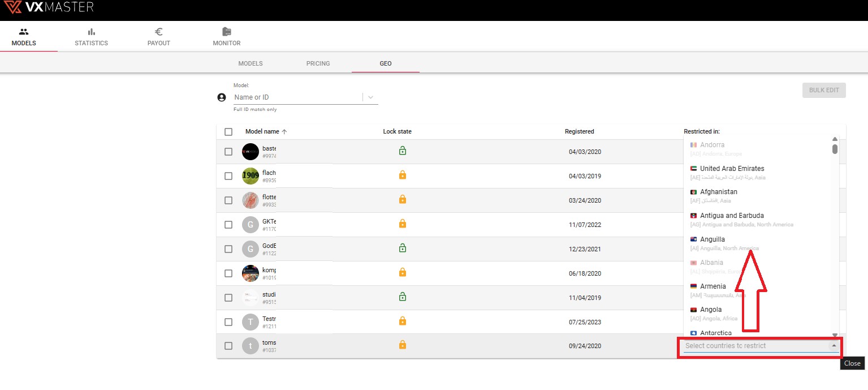This screenshot has width=868, height=390.
Task: Open the GEO tab
Action: (x=386, y=63)
